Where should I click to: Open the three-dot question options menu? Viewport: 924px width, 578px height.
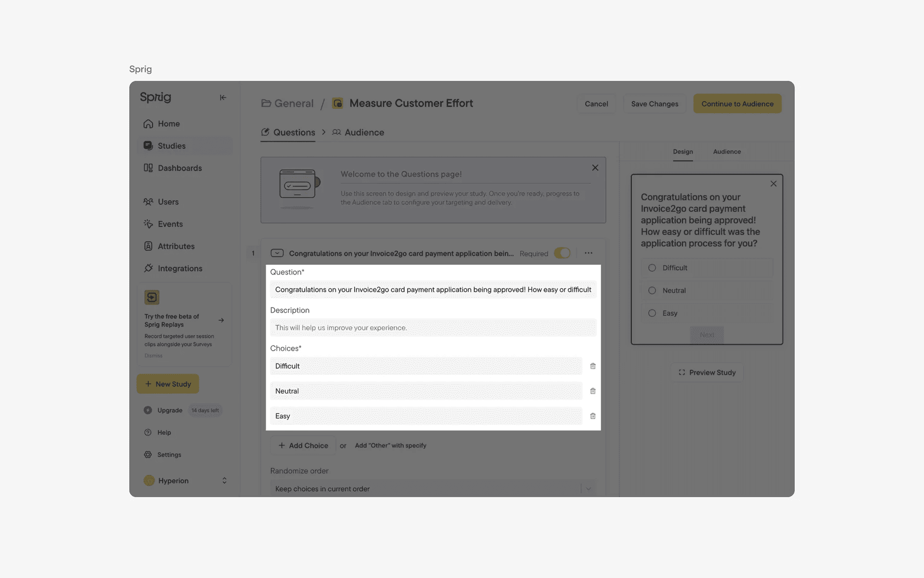click(589, 253)
